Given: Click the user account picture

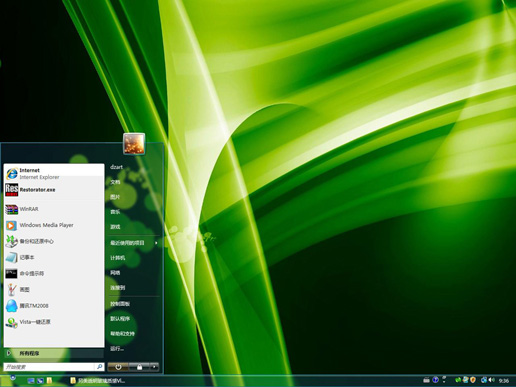Looking at the screenshot, I should coord(134,144).
